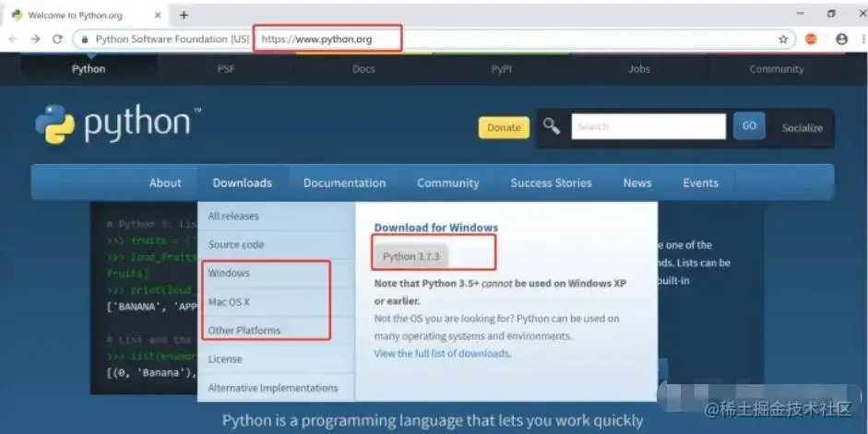Choose Mac OS X from Downloads menu

(276, 302)
